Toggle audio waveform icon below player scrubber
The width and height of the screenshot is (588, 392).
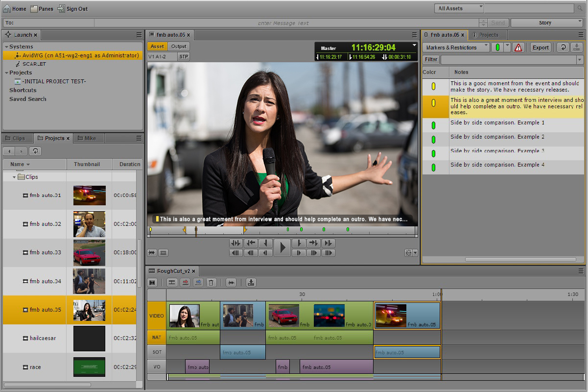152,253
